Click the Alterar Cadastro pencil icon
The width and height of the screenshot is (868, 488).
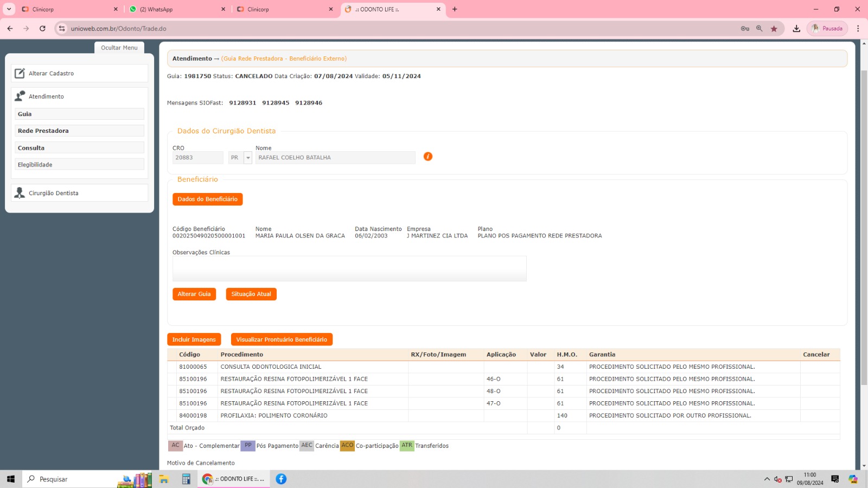click(20, 73)
